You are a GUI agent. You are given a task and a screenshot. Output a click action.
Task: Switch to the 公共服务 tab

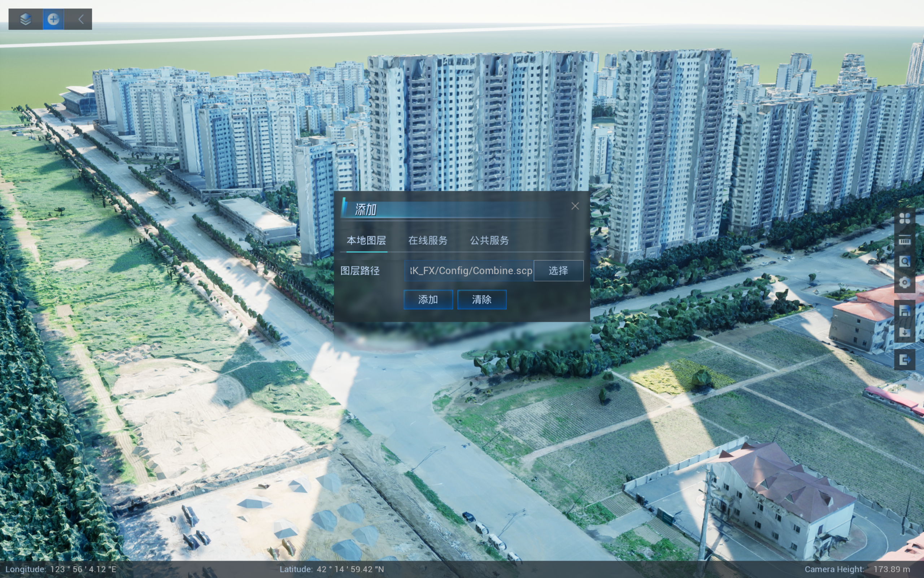[x=489, y=241]
